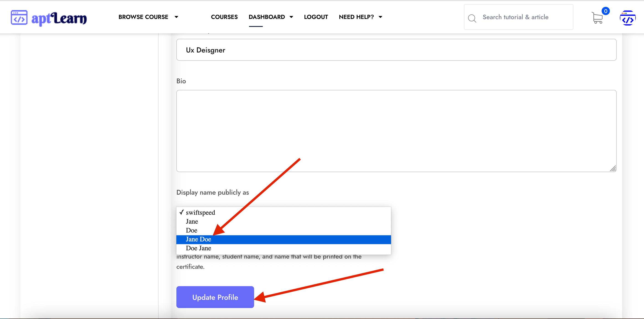
Task: Click the search magnifier icon
Action: pyautogui.click(x=472, y=18)
